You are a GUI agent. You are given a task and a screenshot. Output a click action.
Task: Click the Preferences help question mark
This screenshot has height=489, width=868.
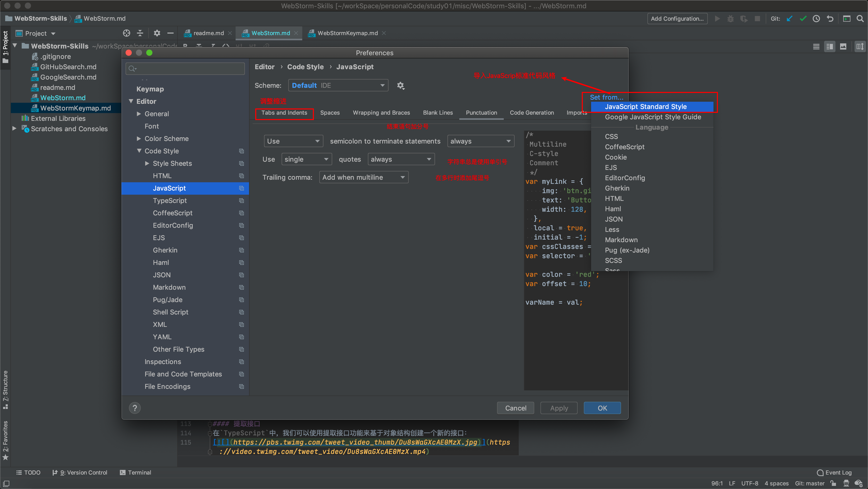click(x=135, y=408)
